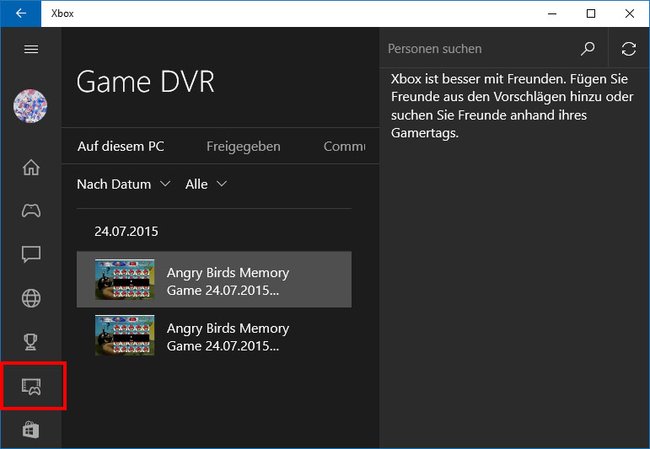
Task: Refresh the friends list
Action: point(628,49)
